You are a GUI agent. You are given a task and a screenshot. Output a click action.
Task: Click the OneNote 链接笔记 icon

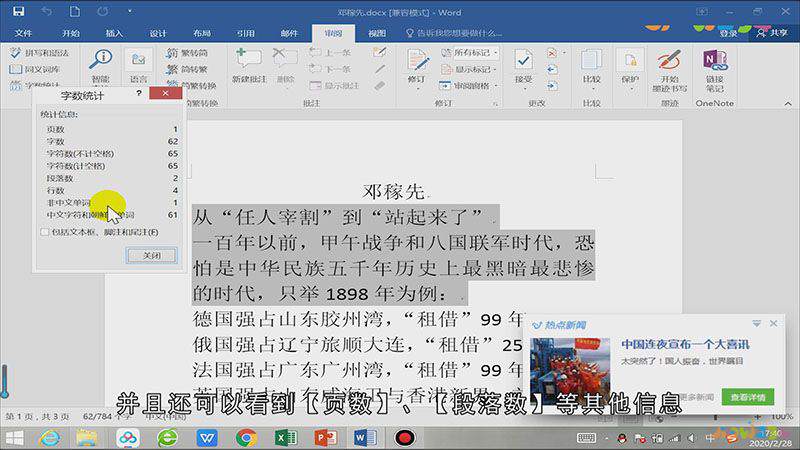(715, 60)
